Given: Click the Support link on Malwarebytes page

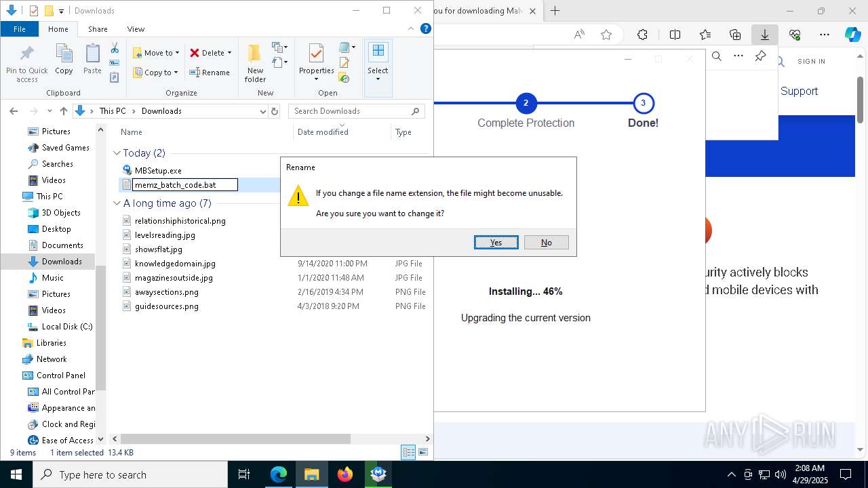Looking at the screenshot, I should (x=799, y=91).
